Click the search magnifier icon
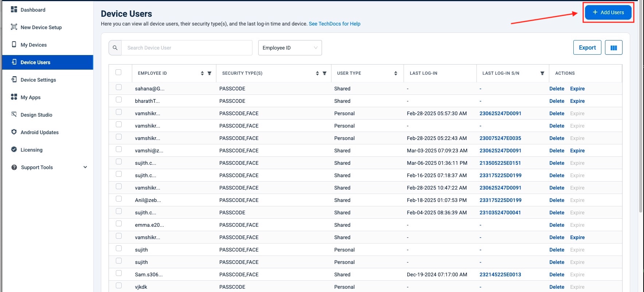Image resolution: width=644 pixels, height=292 pixels. [x=115, y=48]
